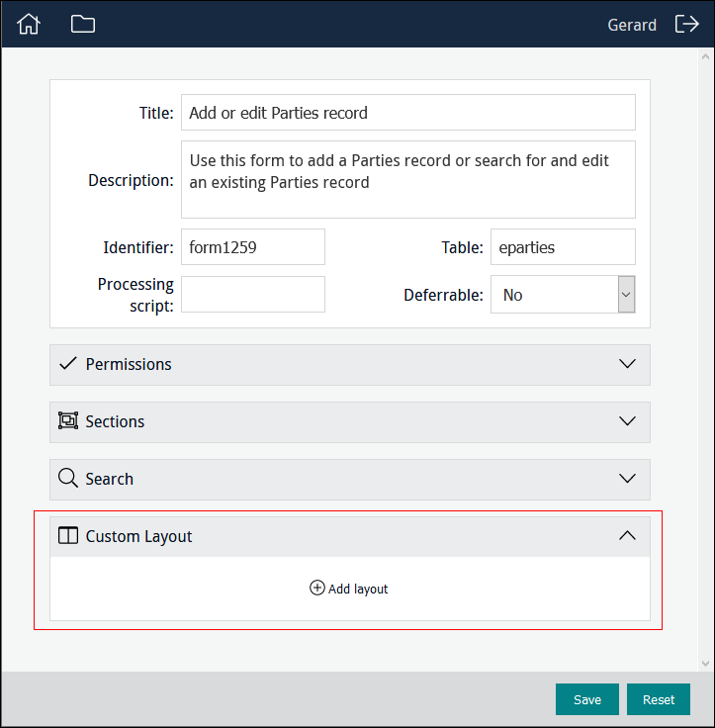Expand the Search panel chevron
Image resolution: width=715 pixels, height=728 pixels.
click(627, 479)
